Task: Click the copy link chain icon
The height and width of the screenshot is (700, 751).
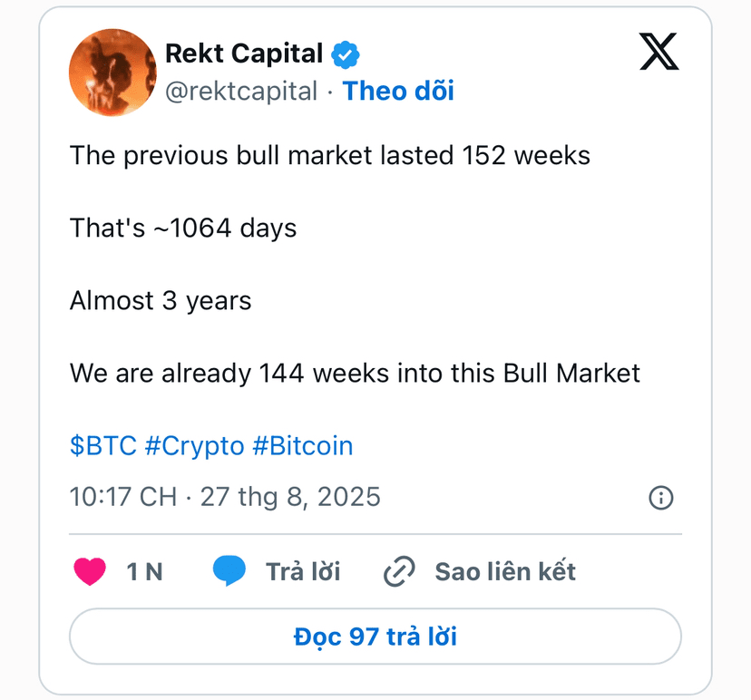Action: [399, 571]
